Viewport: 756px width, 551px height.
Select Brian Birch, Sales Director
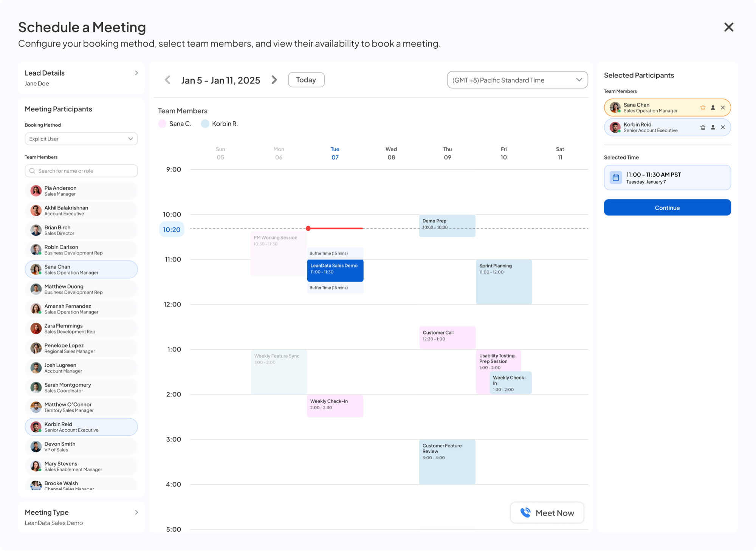click(x=81, y=230)
